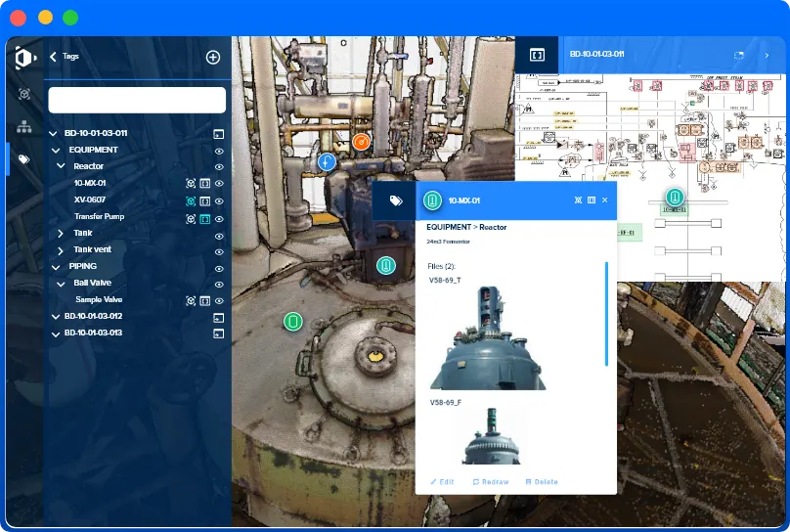Hide the 10-MX-01 tag
This screenshot has height=532, width=790.
point(219,184)
